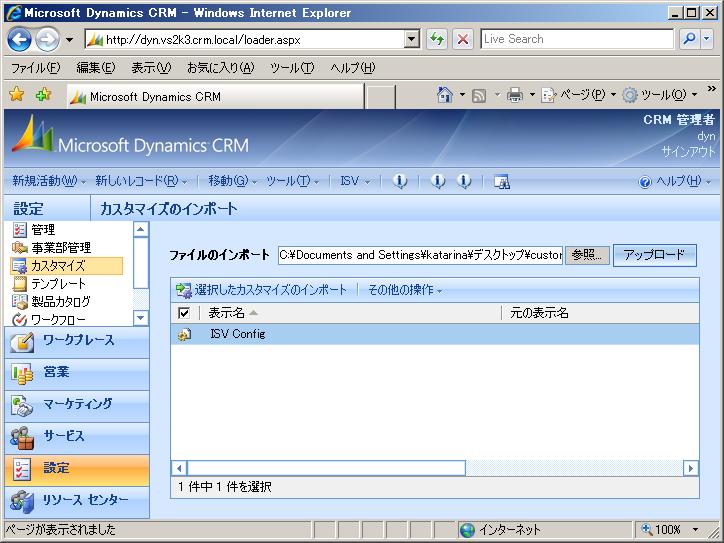Expand the address bar URL dropdown
The width and height of the screenshot is (724, 543).
pos(411,40)
